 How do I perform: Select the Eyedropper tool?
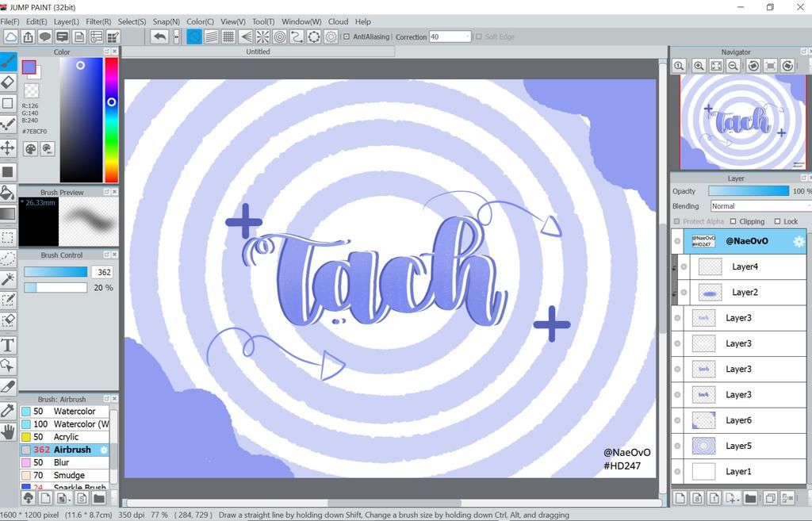(8, 411)
